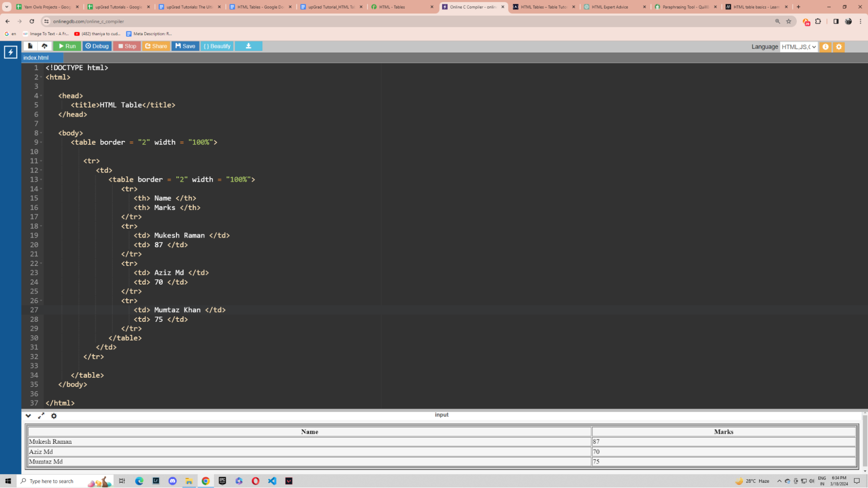This screenshot has width=868, height=488.
Task: Run the HTML code
Action: (x=67, y=46)
